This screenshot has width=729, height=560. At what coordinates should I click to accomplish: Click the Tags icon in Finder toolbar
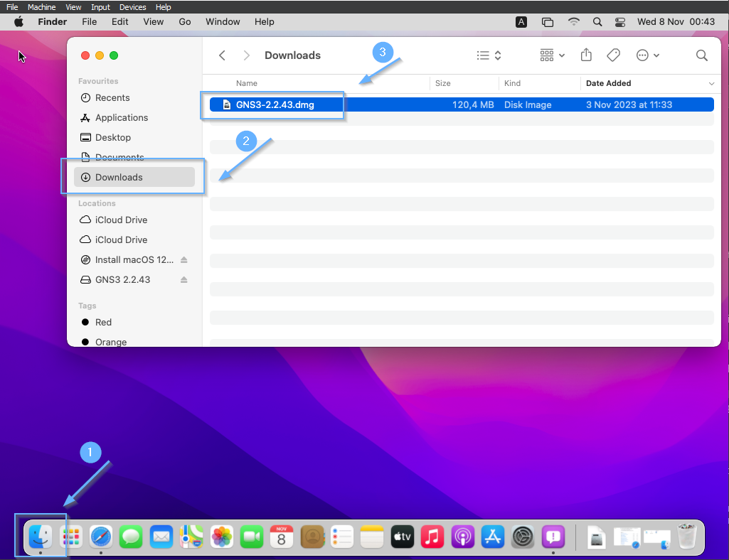coord(613,55)
